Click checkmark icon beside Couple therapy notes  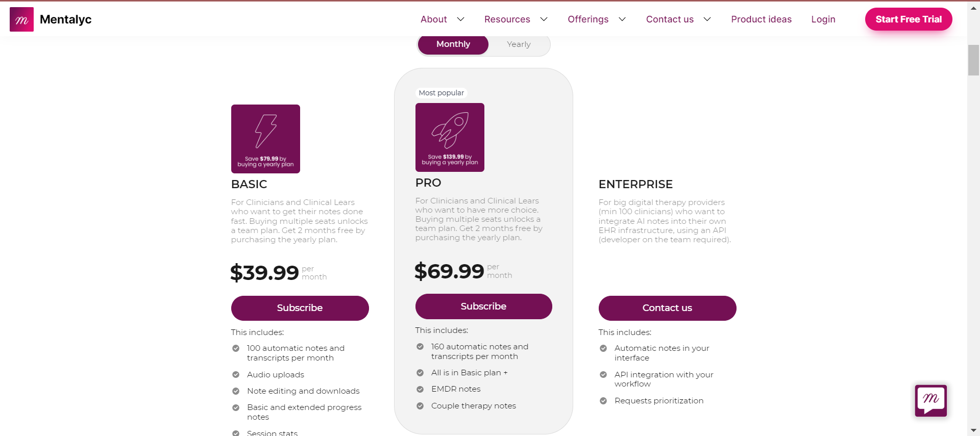tap(420, 406)
